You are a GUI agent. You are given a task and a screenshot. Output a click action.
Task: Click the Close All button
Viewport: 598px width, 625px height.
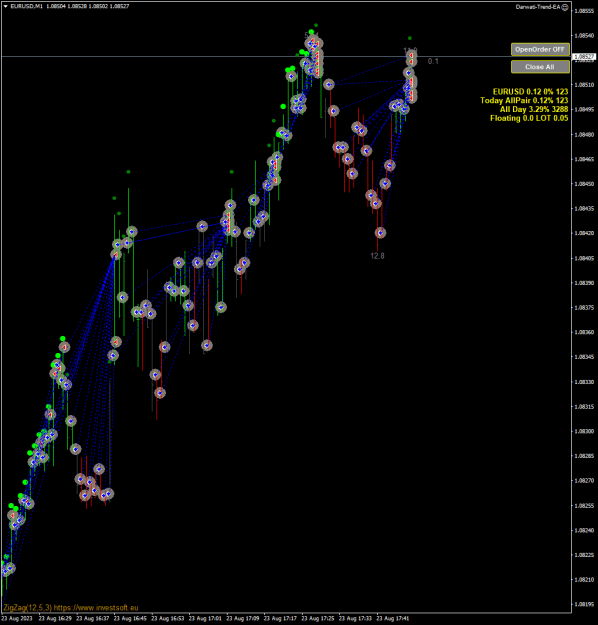(540, 67)
